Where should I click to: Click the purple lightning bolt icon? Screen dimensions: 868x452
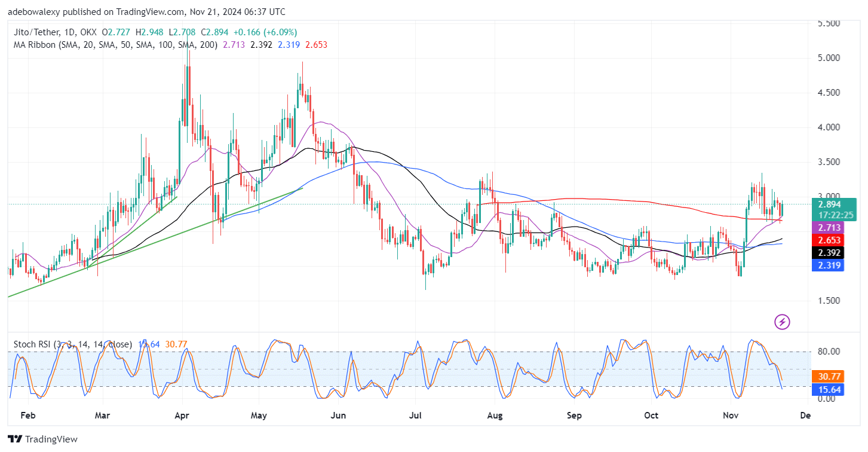coord(782,322)
